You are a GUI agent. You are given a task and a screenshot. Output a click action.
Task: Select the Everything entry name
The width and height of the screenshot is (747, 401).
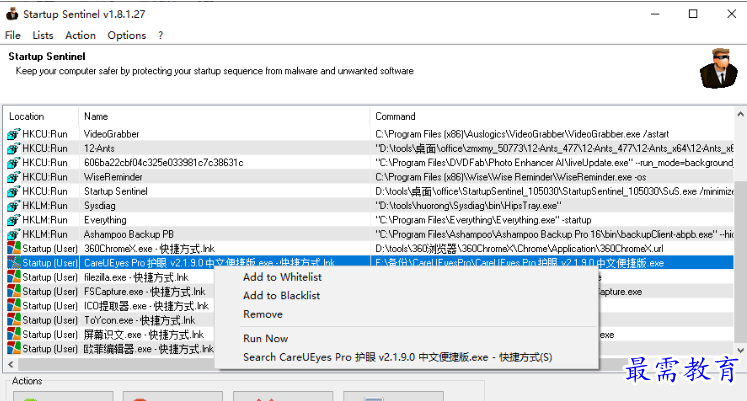[105, 220]
